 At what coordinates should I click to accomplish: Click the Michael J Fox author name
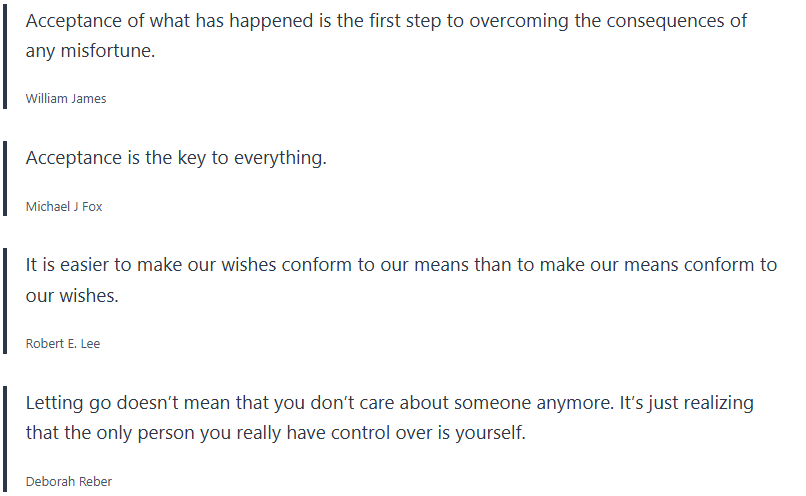[64, 206]
